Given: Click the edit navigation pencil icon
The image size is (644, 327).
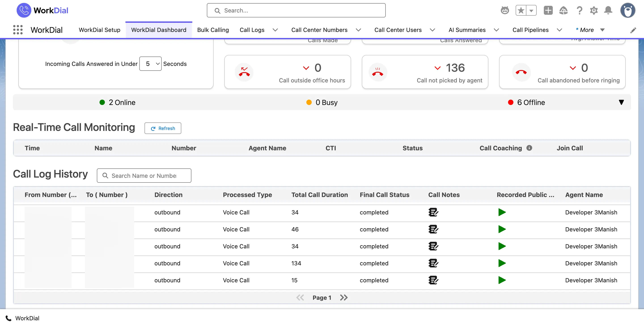Looking at the screenshot, I should [x=633, y=30].
